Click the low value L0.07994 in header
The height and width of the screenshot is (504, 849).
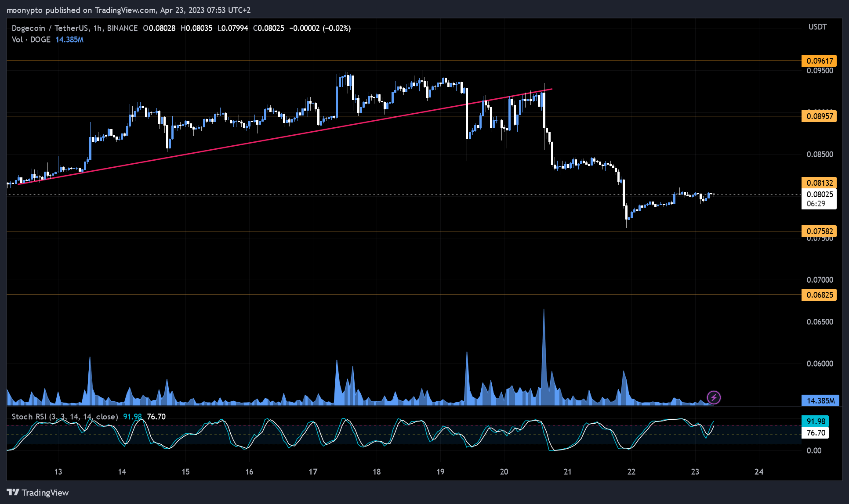tap(233, 28)
